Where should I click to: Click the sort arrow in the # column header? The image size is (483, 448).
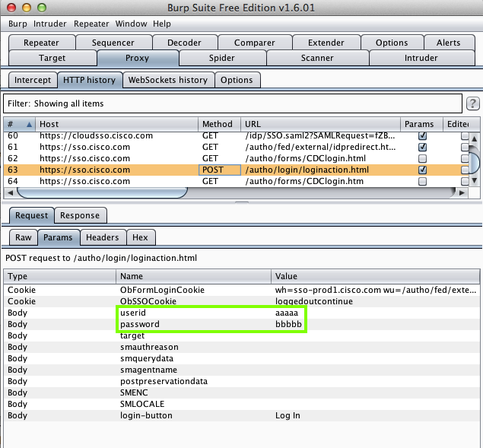pyautogui.click(x=30, y=124)
